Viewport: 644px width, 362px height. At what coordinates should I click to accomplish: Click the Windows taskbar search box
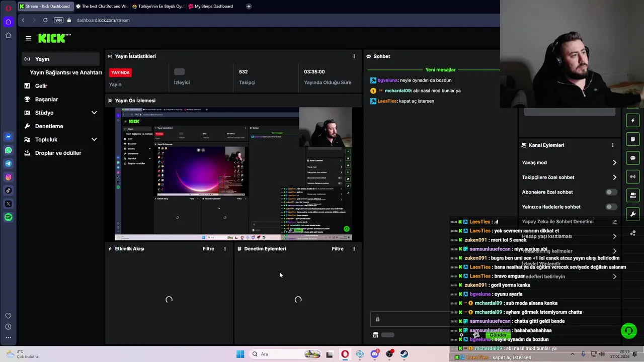285,354
